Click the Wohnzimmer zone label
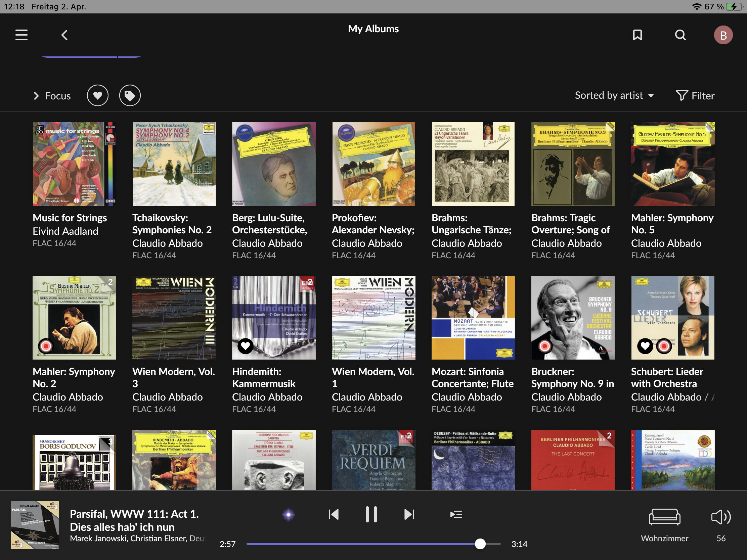 click(x=664, y=539)
